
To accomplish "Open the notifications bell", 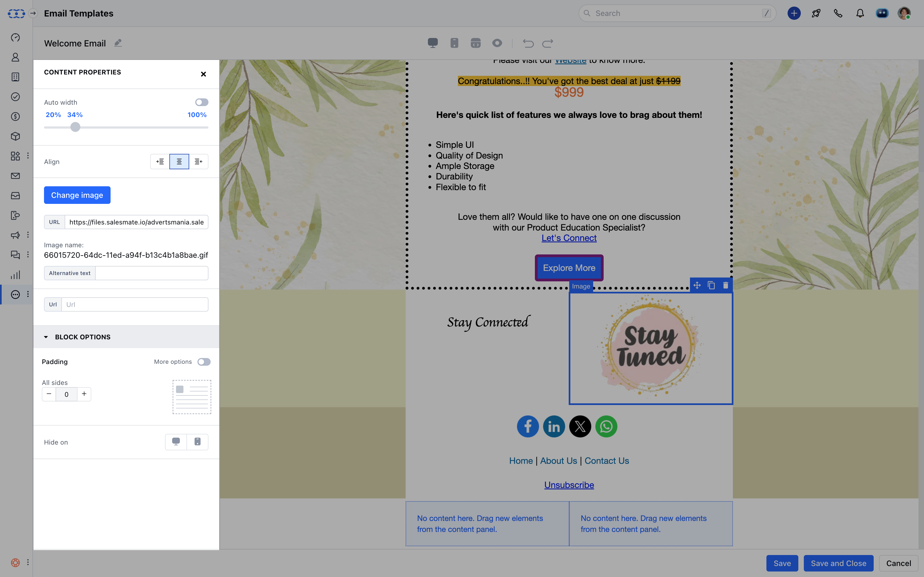I will pos(860,13).
